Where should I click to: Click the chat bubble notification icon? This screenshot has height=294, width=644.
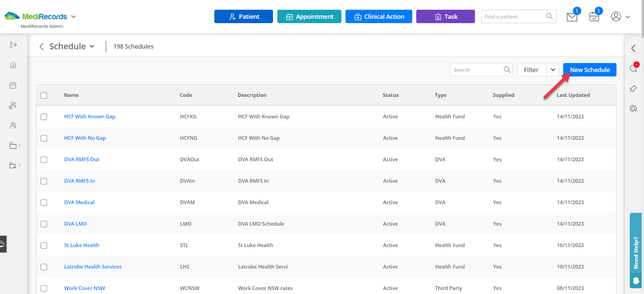(x=633, y=68)
